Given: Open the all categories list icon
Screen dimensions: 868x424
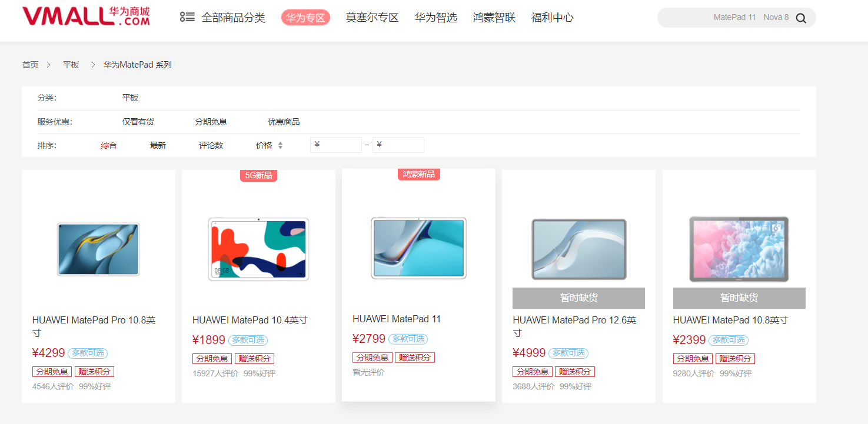Looking at the screenshot, I should (187, 17).
